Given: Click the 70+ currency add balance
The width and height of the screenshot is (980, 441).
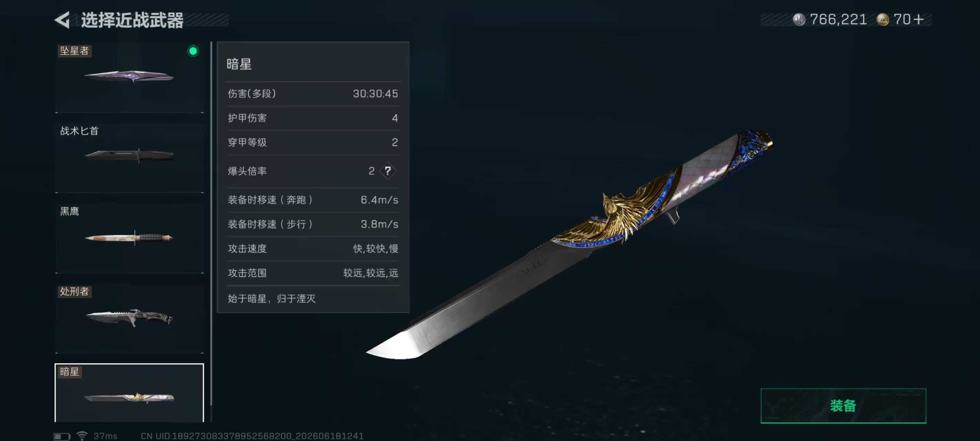Looking at the screenshot, I should click(x=908, y=19).
